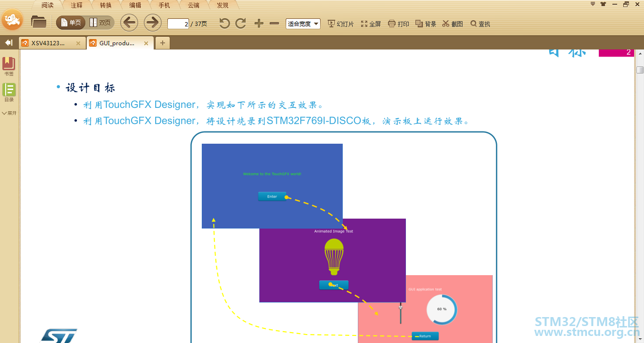This screenshot has height=343, width=644.
Task: Select the 注释 ribbon tab
Action: 77,5
